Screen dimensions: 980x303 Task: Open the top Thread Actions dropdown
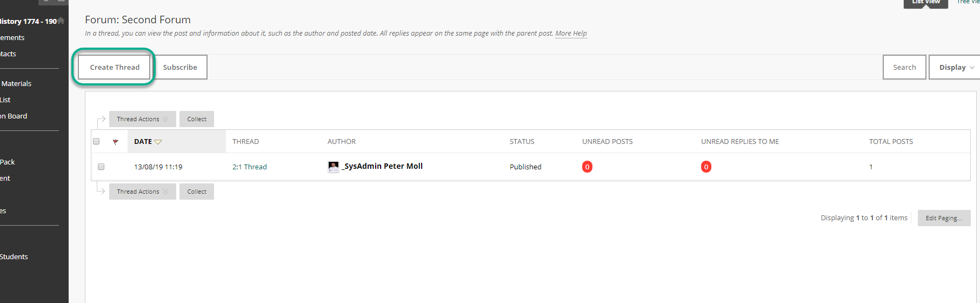click(143, 119)
